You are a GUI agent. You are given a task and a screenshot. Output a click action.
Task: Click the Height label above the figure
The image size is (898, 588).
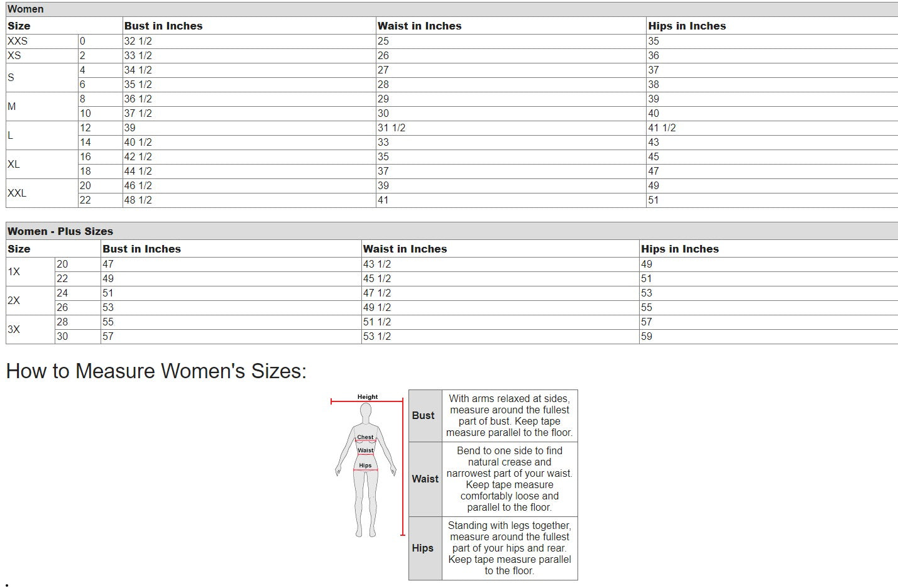pyautogui.click(x=368, y=397)
